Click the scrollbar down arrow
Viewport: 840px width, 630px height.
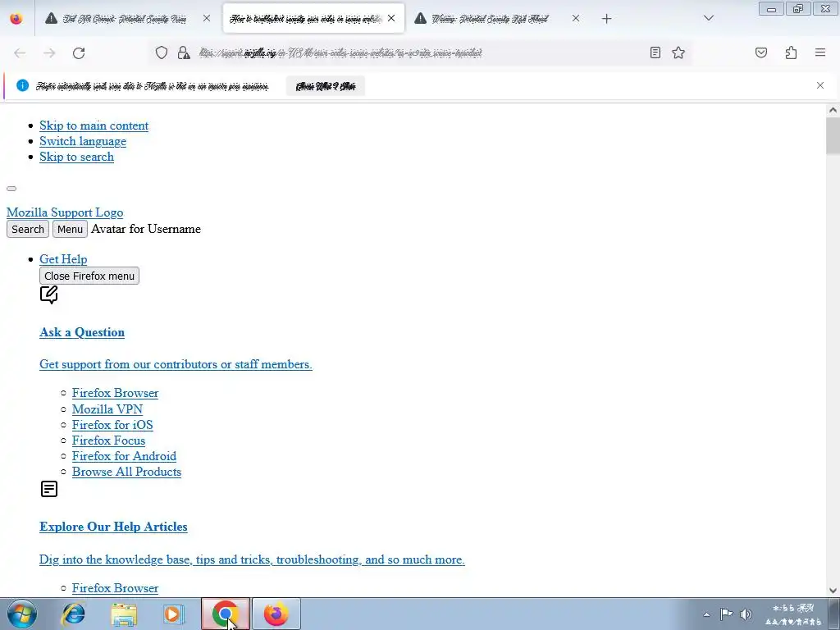point(833,590)
